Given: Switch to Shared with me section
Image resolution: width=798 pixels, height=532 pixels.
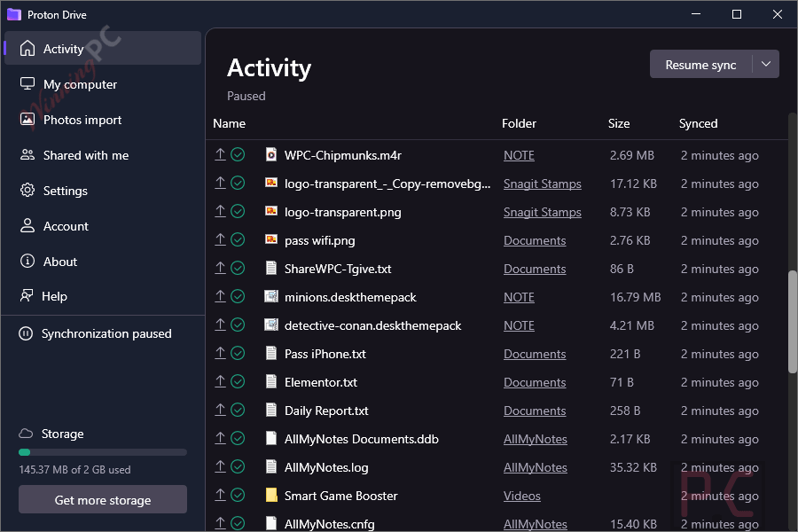Looking at the screenshot, I should (x=103, y=155).
